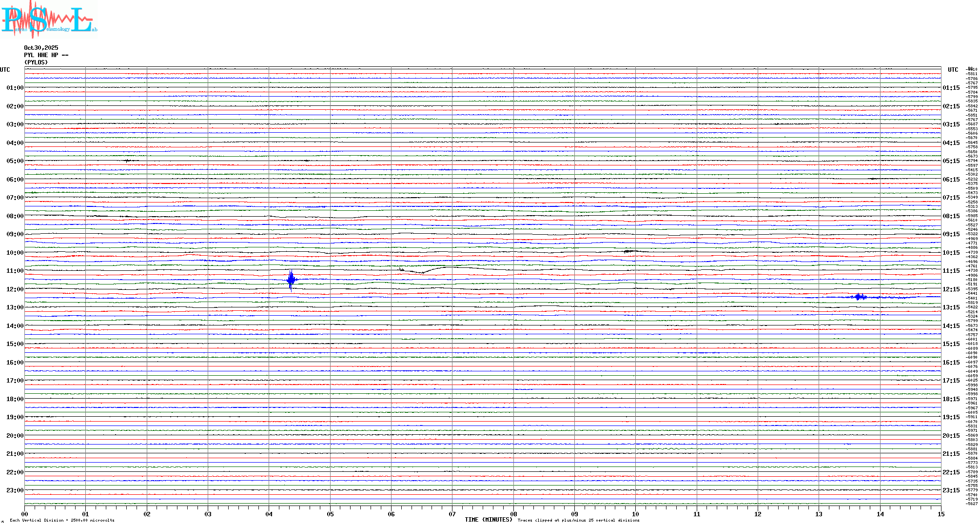Click the UTC label at top left
980x527 pixels.
[5, 70]
